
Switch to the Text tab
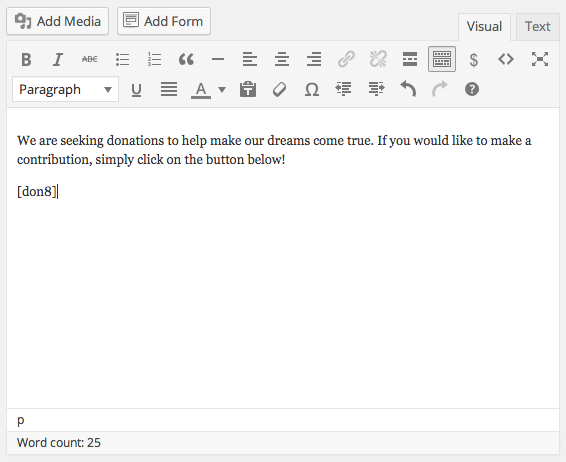pos(537,27)
